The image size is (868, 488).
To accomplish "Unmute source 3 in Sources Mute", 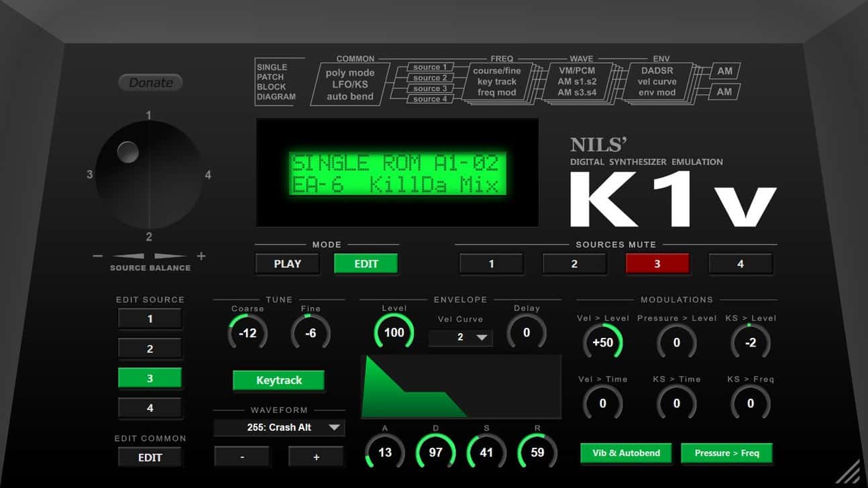I will (x=657, y=264).
